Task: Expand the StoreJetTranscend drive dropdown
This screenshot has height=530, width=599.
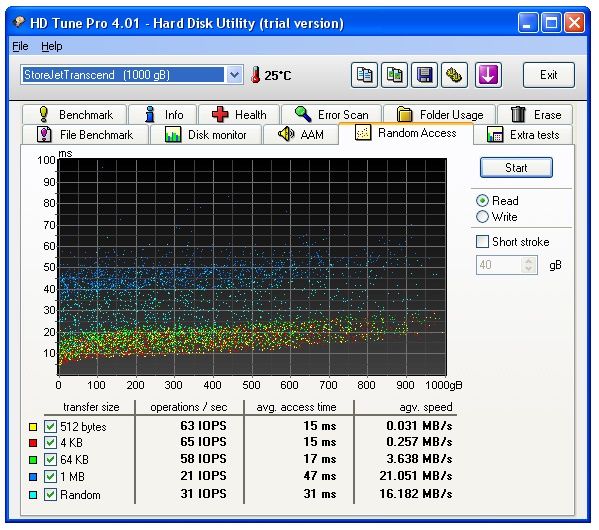Action: pos(234,75)
